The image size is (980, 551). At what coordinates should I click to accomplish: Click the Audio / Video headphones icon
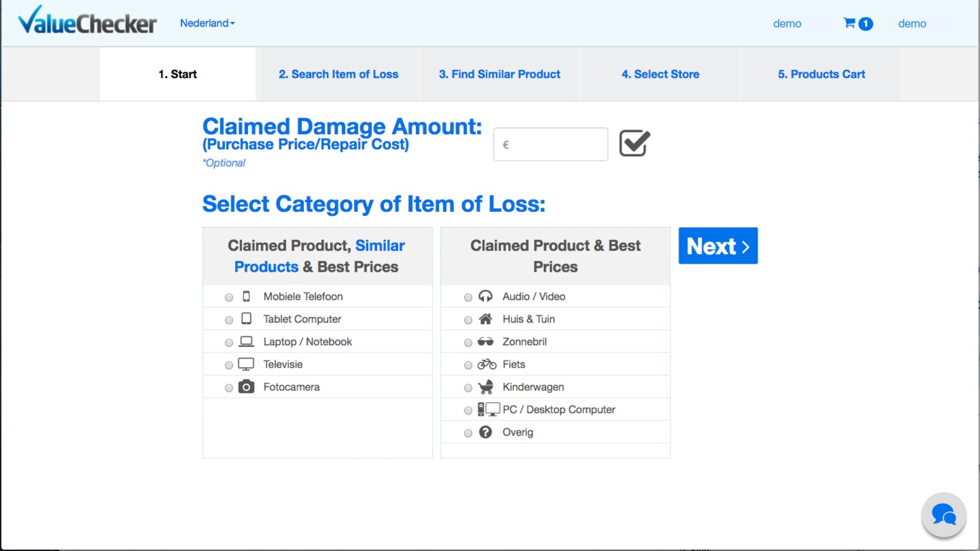(486, 296)
